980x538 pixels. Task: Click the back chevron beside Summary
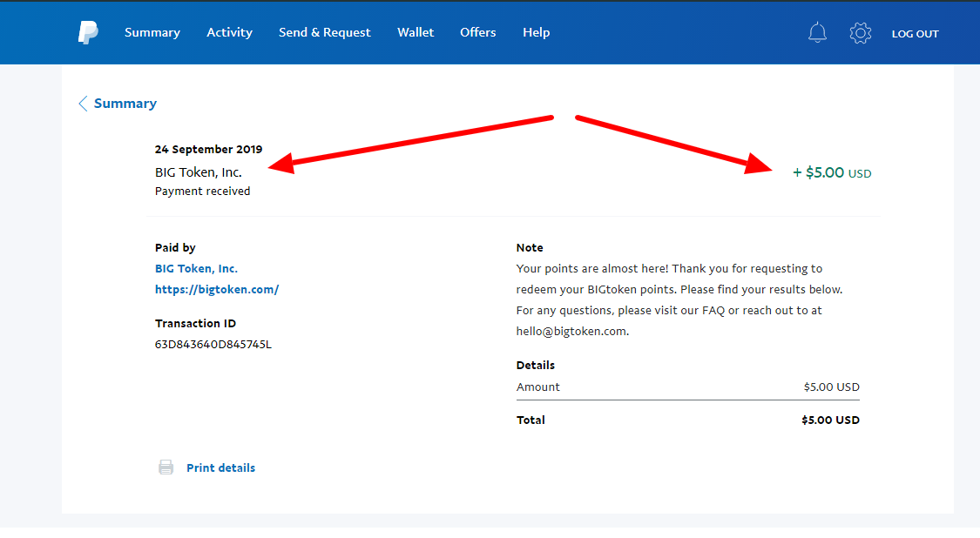point(83,104)
